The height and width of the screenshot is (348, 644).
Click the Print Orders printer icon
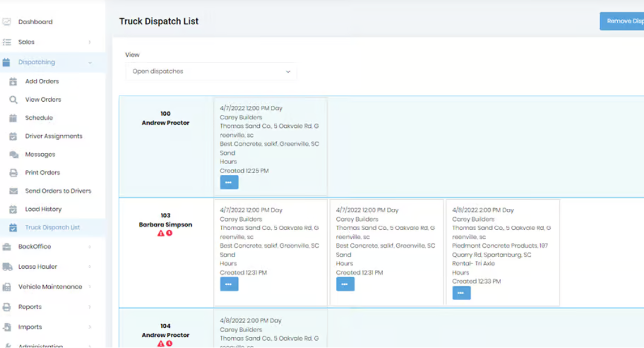13,173
